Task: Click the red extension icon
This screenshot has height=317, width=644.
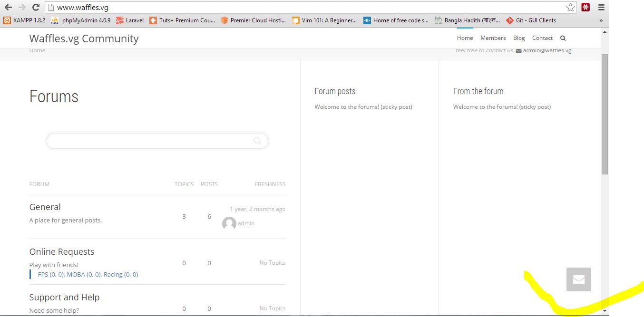Action: point(585,8)
